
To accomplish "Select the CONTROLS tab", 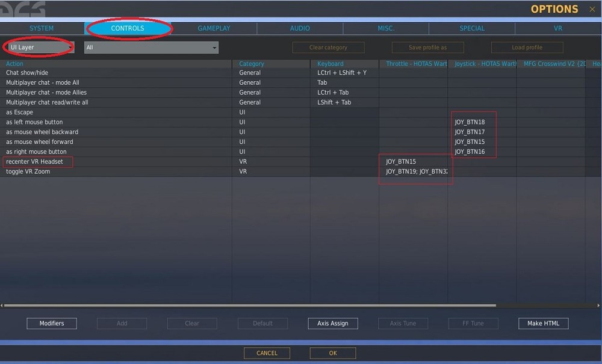I will 128,28.
